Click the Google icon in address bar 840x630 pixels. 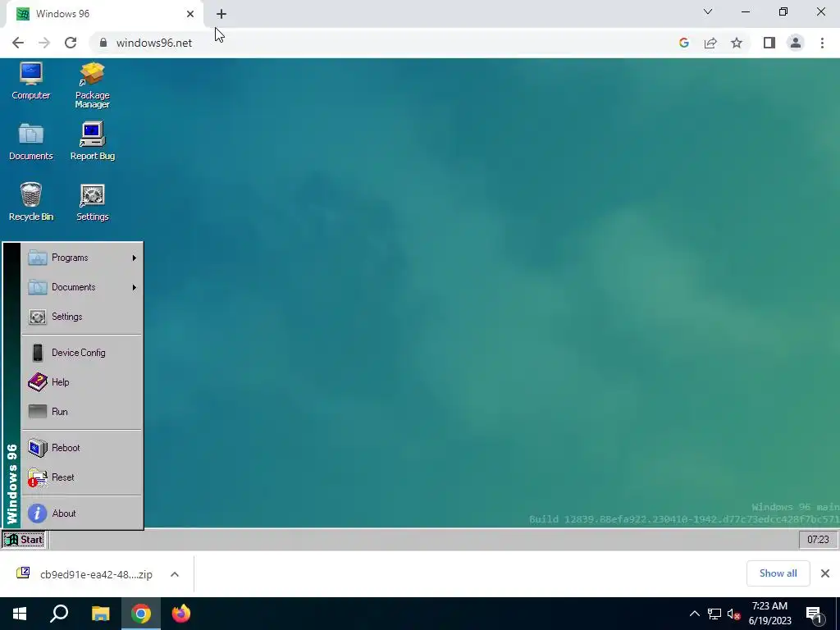pyautogui.click(x=683, y=43)
